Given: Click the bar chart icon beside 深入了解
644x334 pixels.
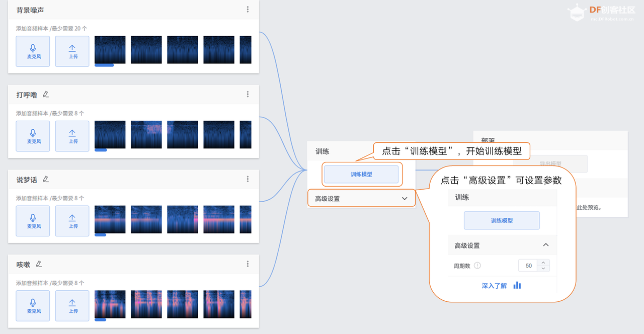Looking at the screenshot, I should [x=517, y=285].
